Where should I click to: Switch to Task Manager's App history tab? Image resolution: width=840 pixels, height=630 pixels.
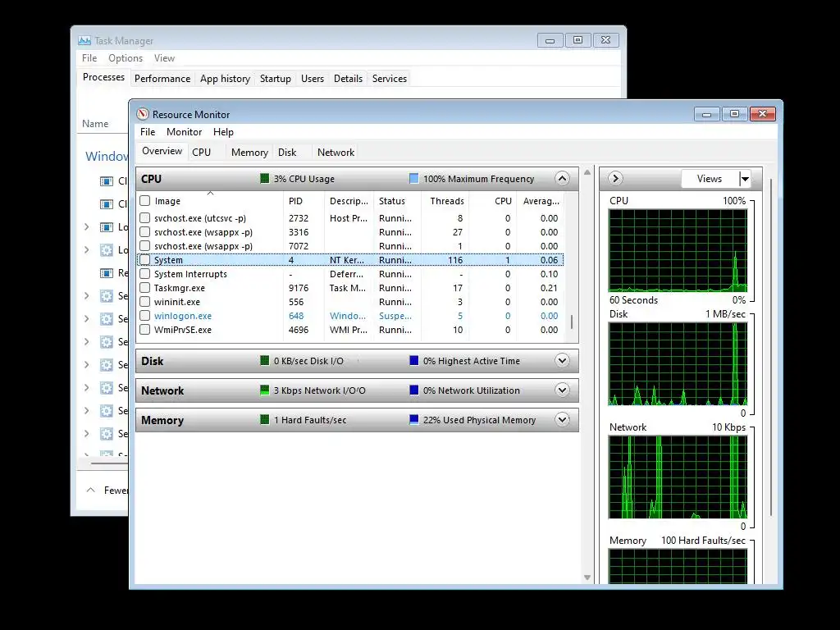pos(225,78)
